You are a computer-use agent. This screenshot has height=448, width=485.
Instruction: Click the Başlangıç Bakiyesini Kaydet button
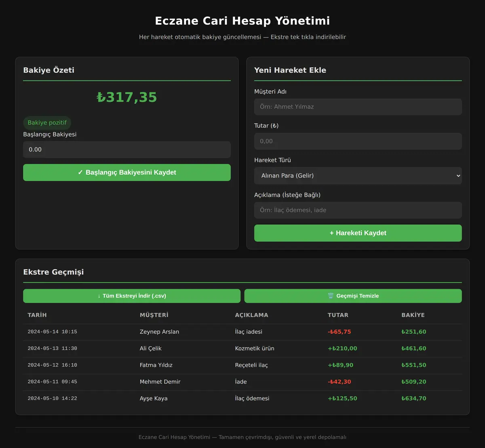(x=127, y=172)
